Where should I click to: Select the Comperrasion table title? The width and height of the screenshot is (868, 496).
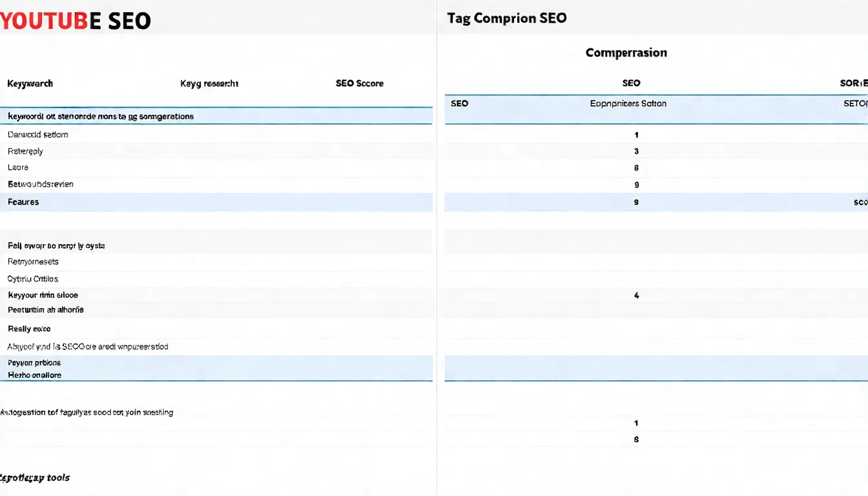click(626, 53)
